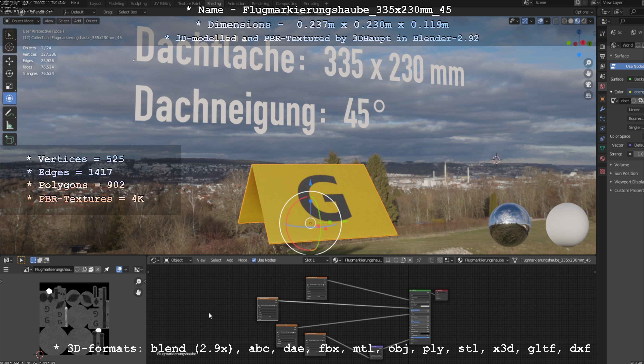
Task: Select the Scale tool
Action: pyautogui.click(x=9, y=86)
